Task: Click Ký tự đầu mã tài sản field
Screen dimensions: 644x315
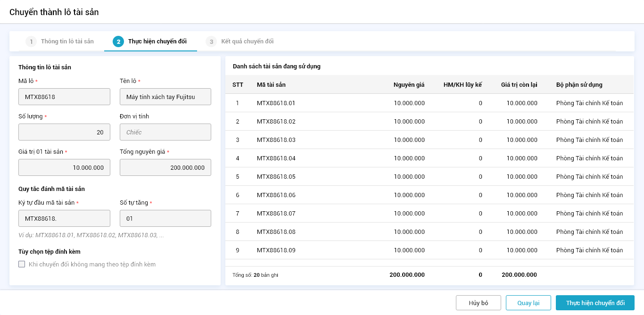Action: click(x=64, y=218)
